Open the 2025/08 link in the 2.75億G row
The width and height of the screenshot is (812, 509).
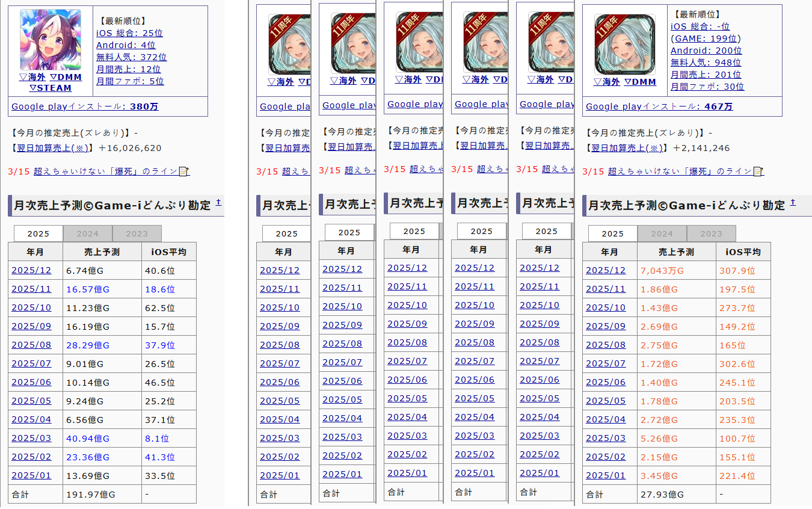pyautogui.click(x=606, y=345)
